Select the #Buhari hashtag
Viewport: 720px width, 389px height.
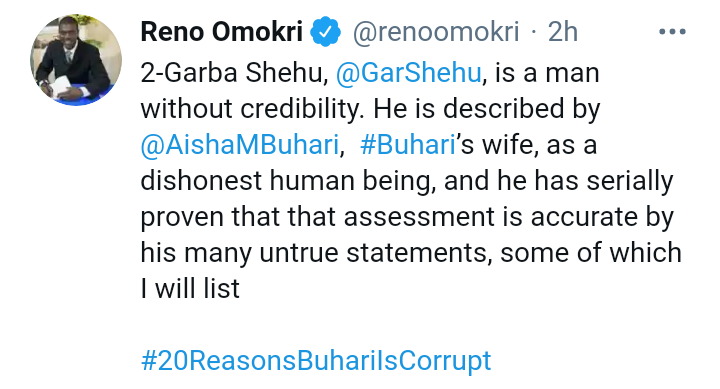pos(408,145)
